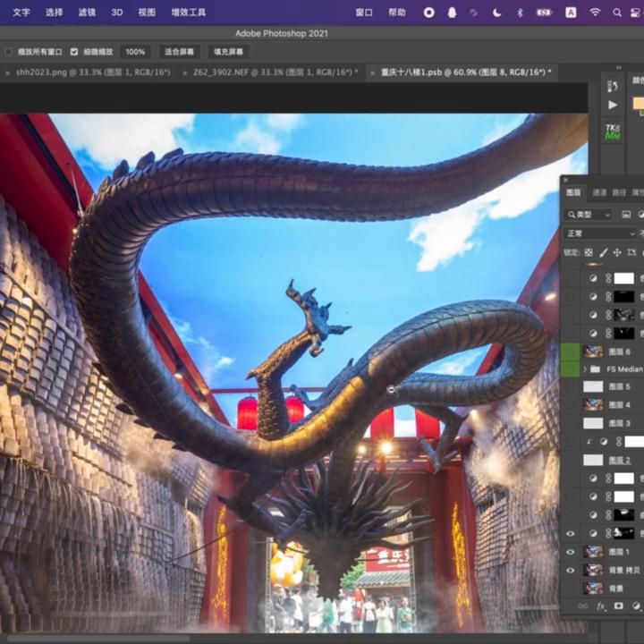Click the lock position move icon
Viewport: 644px width, 644px height.
pos(617,253)
